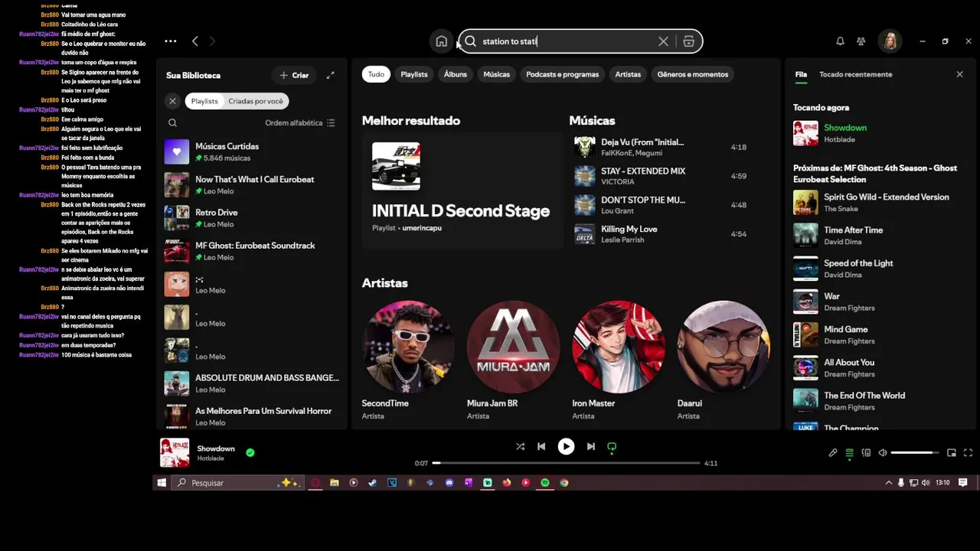
Task: Open connect to a device icon
Action: pos(866,452)
